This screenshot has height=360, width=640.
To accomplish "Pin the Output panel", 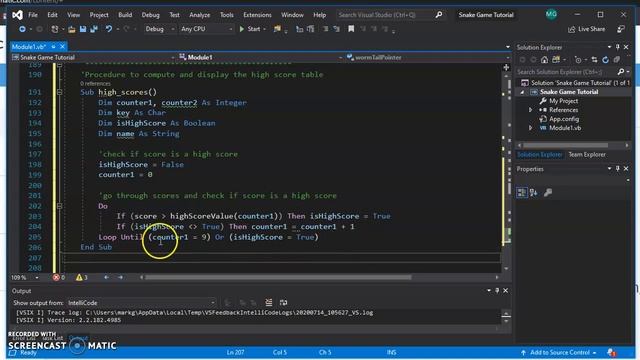I will click(x=497, y=291).
